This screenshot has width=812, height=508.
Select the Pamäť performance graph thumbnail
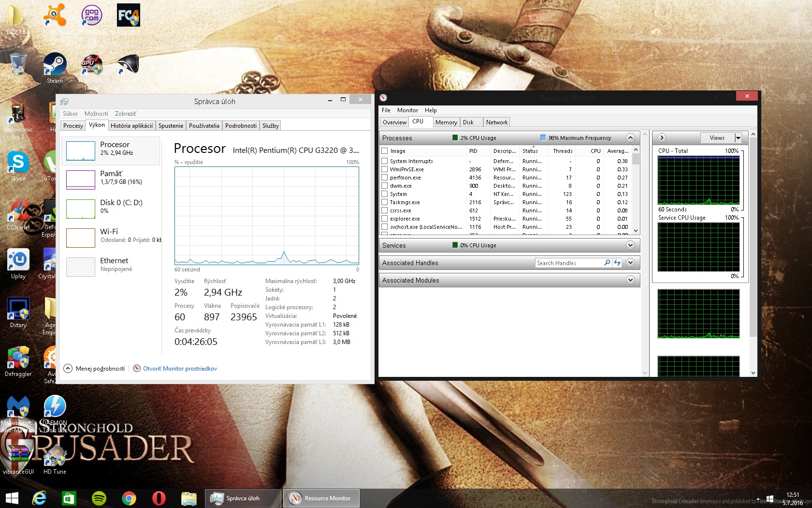pyautogui.click(x=81, y=180)
